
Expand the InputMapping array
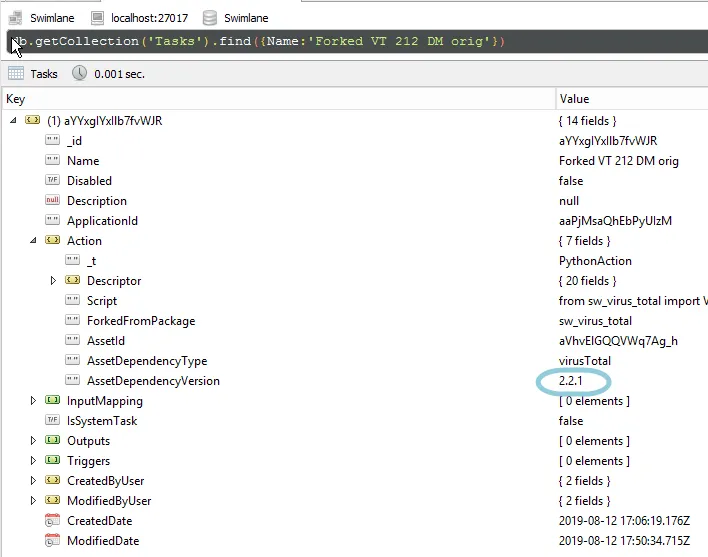click(x=33, y=400)
